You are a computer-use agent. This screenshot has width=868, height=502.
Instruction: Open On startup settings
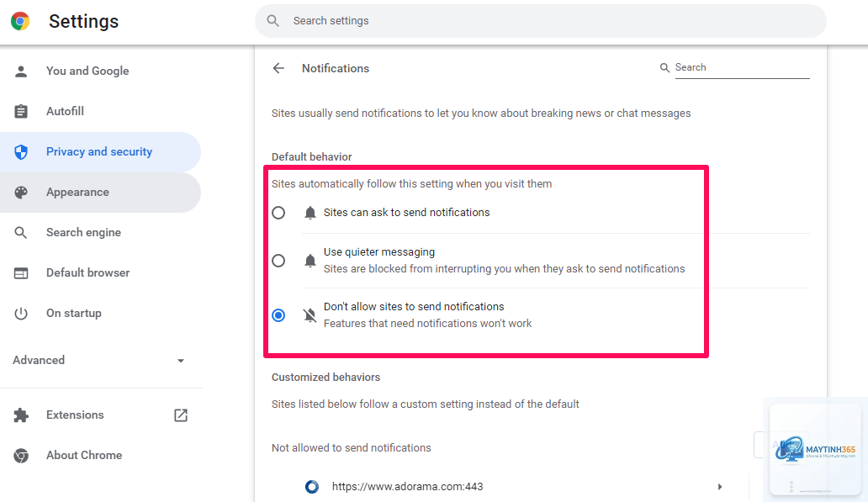[100, 314]
